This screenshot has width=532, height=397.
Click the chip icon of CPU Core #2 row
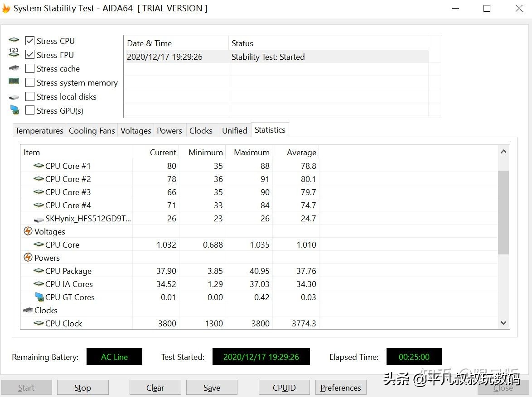point(39,179)
